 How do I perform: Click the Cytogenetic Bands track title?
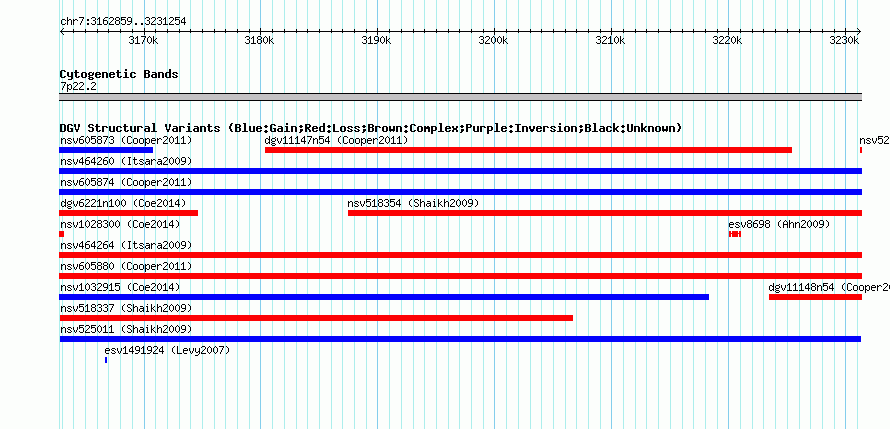pos(119,74)
